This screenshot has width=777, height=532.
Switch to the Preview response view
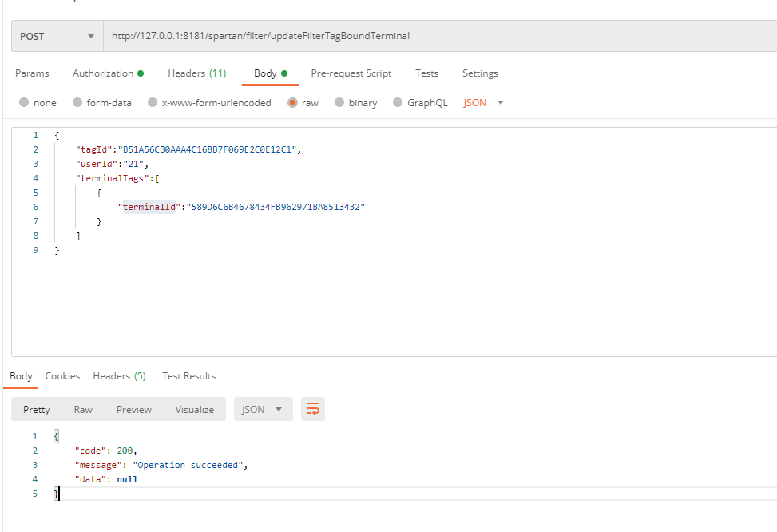point(133,409)
